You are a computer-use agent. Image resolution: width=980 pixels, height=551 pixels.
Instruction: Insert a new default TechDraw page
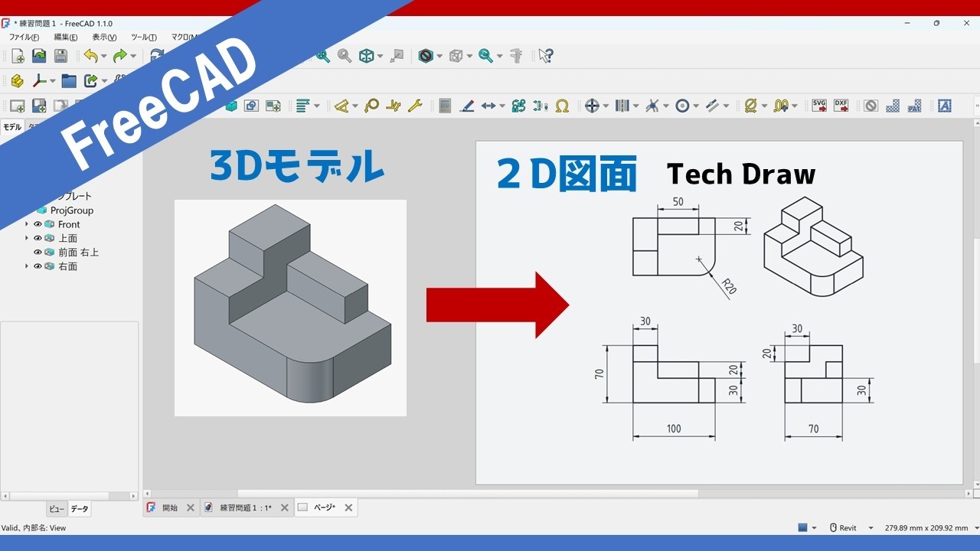(17, 106)
